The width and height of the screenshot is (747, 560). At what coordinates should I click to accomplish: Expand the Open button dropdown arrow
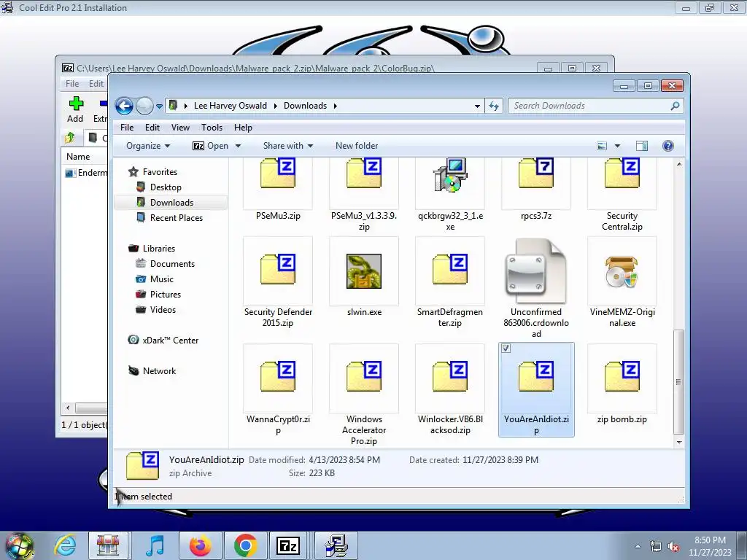(x=239, y=146)
